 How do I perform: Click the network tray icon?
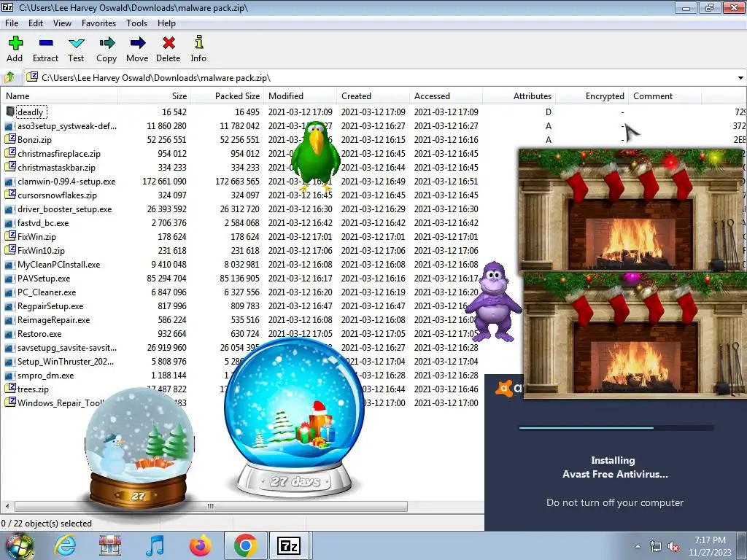[x=656, y=547]
